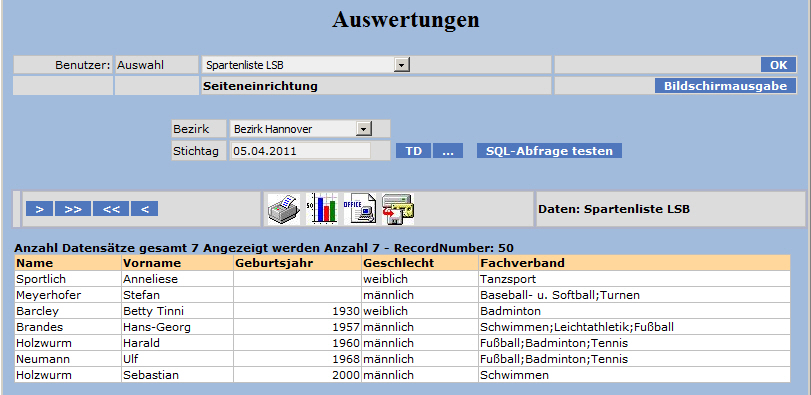Click the birth year 2000 cell
This screenshot has width=811, height=395.
pyautogui.click(x=297, y=375)
